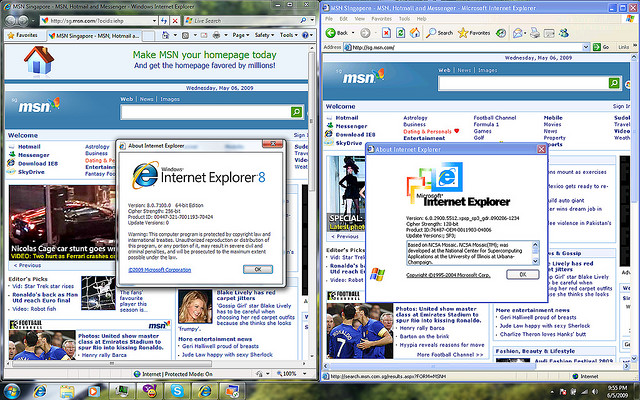Click scroll-down arrow in IE6 About text box
This screenshot has width=640, height=400.
536,261
